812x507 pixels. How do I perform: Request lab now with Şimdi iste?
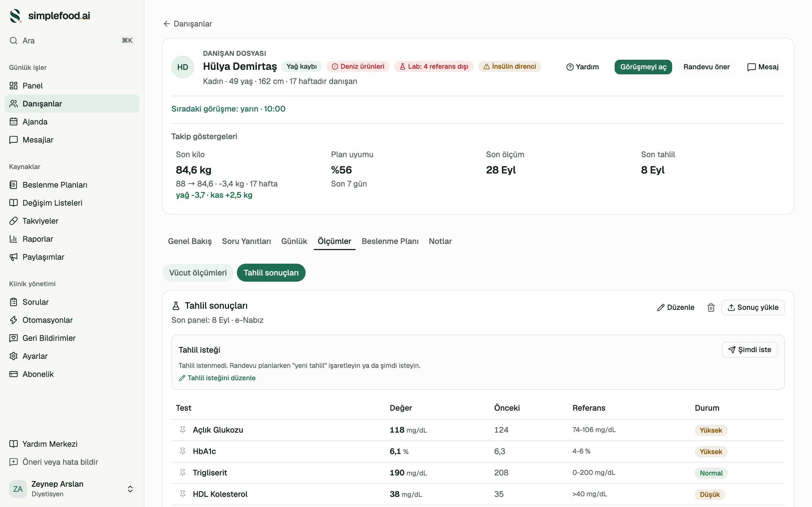click(749, 350)
